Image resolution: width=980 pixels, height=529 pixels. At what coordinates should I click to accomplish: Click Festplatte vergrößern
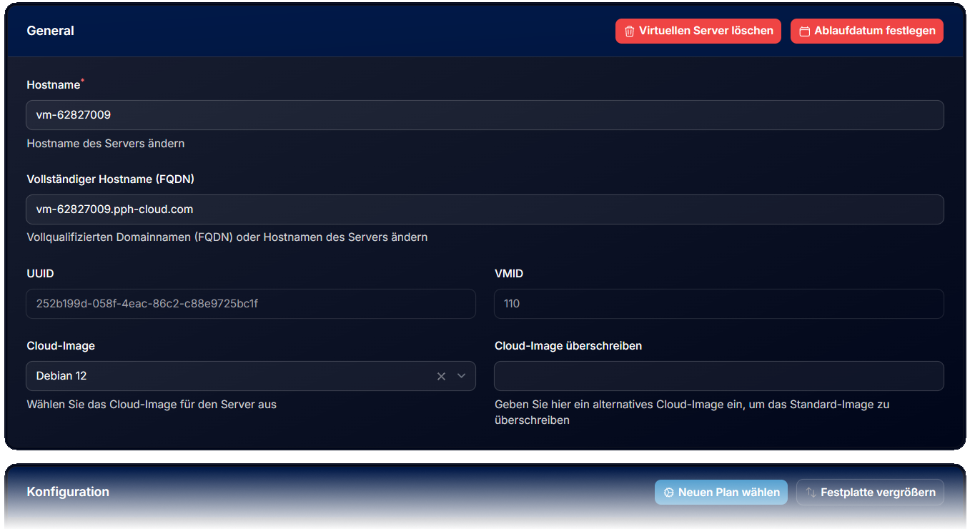(870, 492)
